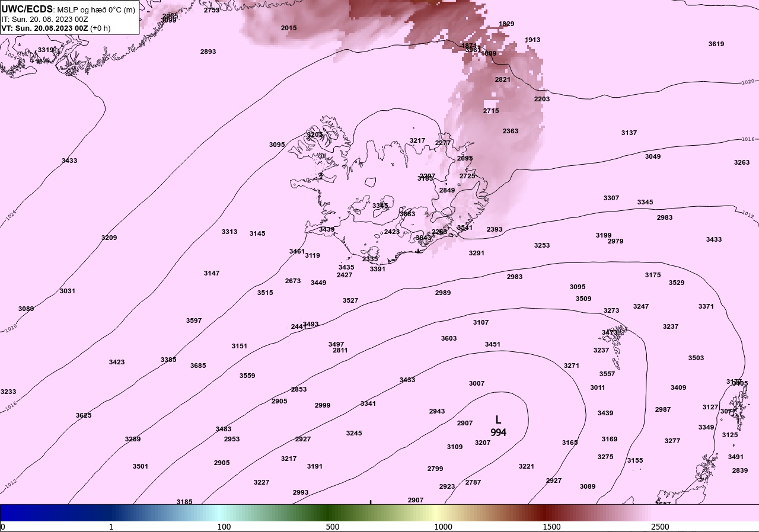Click the freezing level value 2715
This screenshot has width=759, height=532.
click(491, 111)
